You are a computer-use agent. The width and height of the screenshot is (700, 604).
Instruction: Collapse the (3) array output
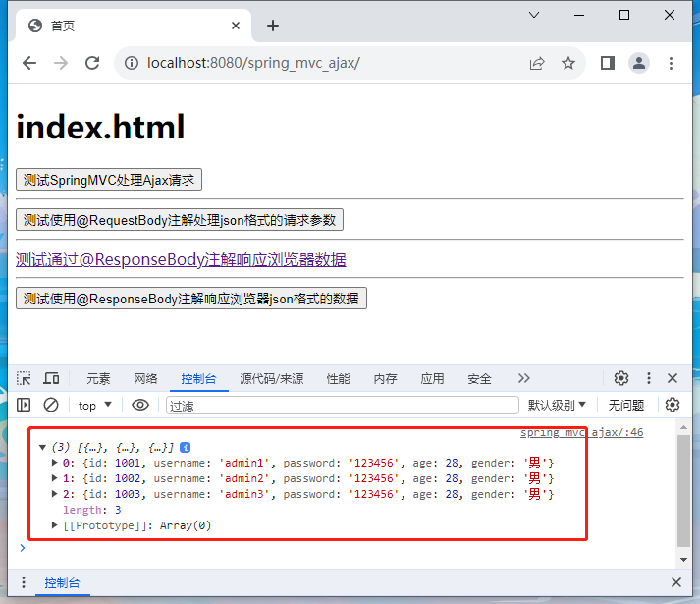pos(42,447)
